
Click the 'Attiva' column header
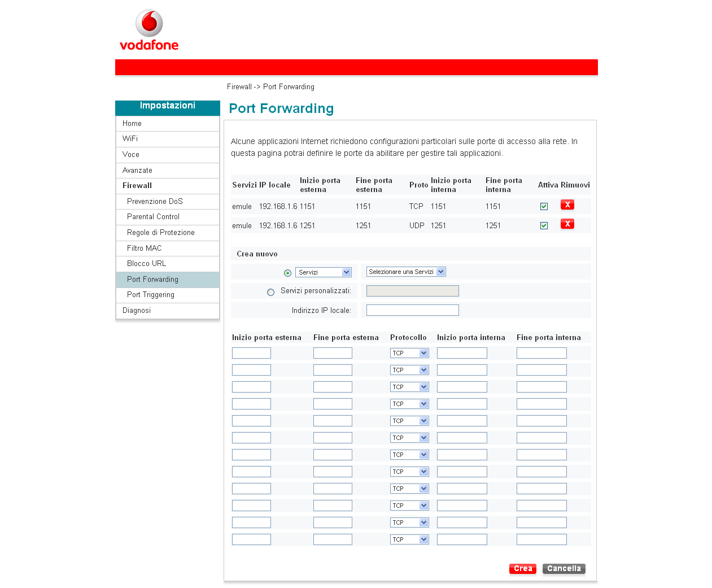pyautogui.click(x=548, y=185)
